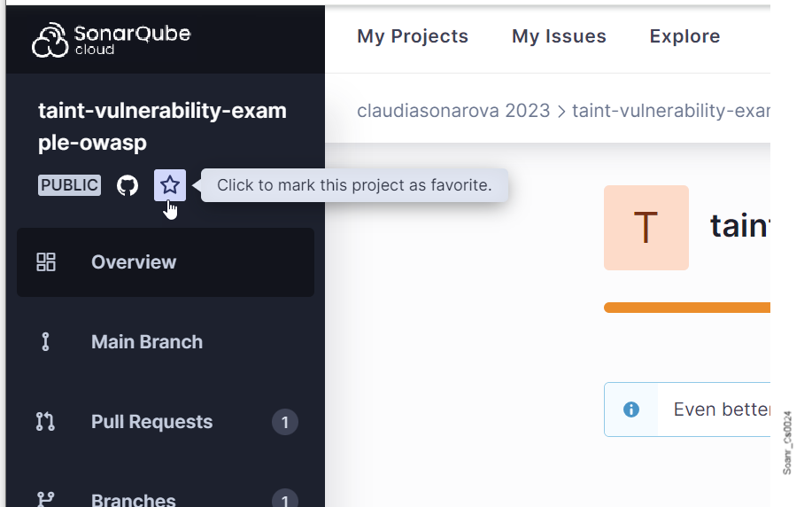Open the Explore tab
812x507 pixels.
coord(684,36)
